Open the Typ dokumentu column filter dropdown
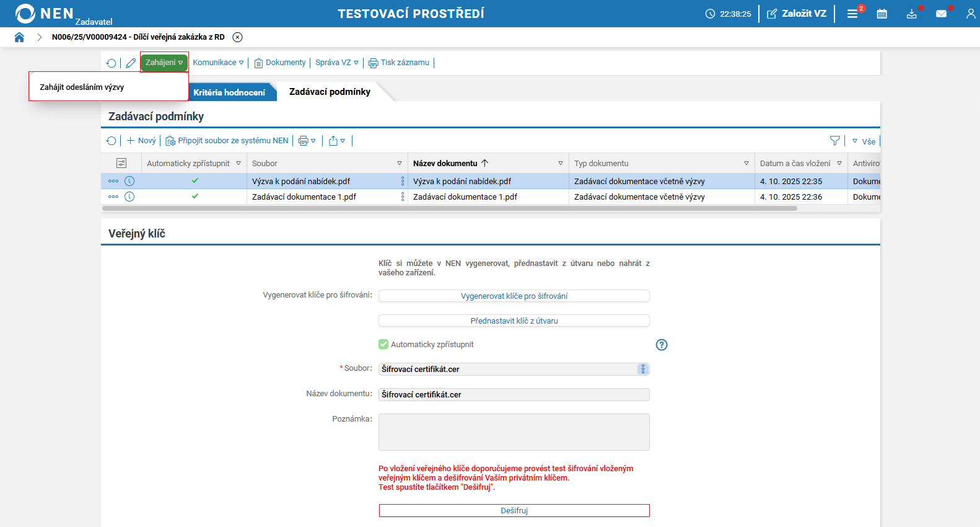Screen dimensions: 980x527 coord(746,163)
